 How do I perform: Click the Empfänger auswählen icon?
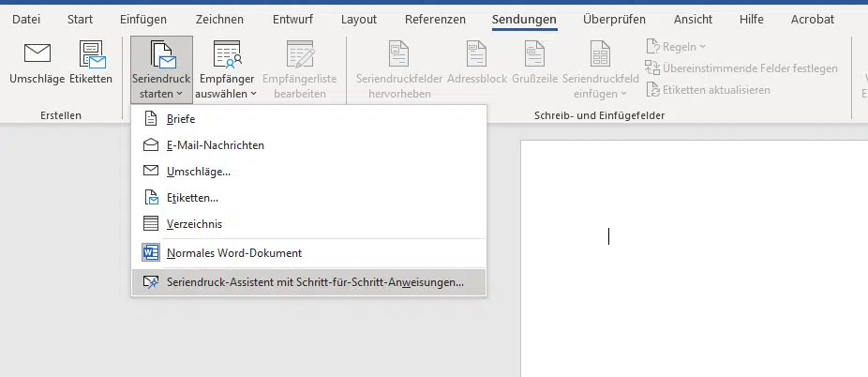(227, 53)
